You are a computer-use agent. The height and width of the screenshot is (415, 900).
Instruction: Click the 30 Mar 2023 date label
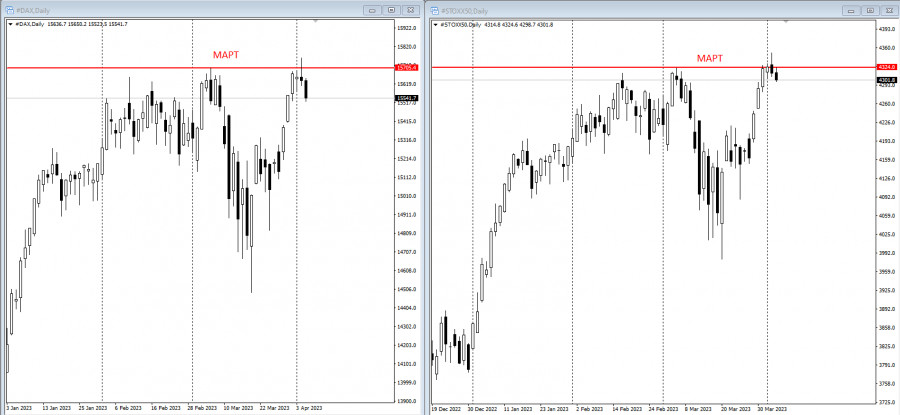(x=772, y=409)
